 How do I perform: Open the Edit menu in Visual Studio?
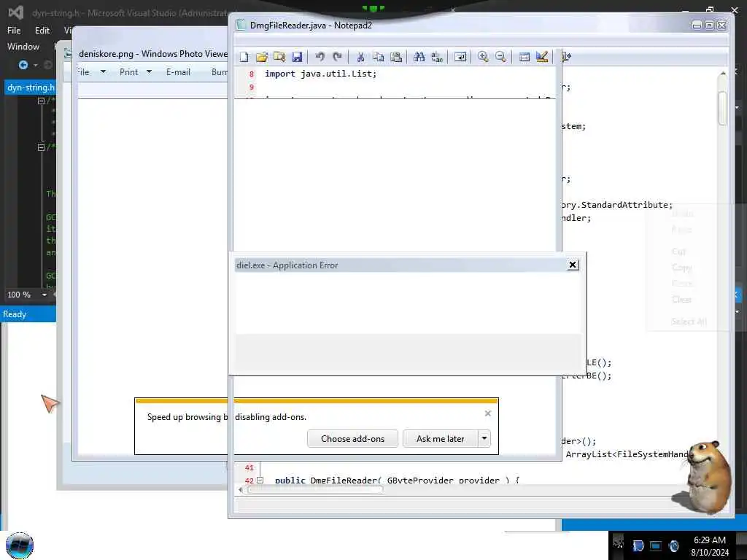[x=42, y=31]
